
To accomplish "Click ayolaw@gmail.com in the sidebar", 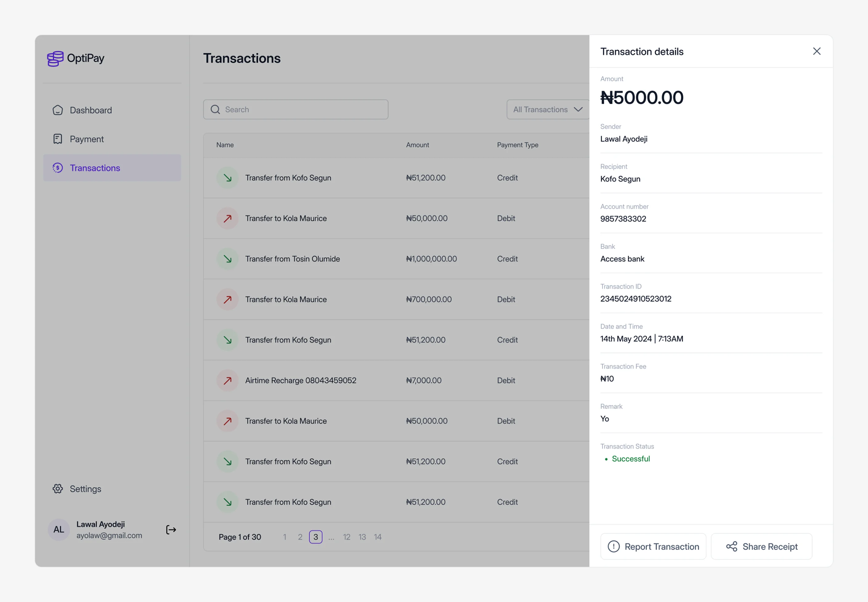I will [109, 535].
